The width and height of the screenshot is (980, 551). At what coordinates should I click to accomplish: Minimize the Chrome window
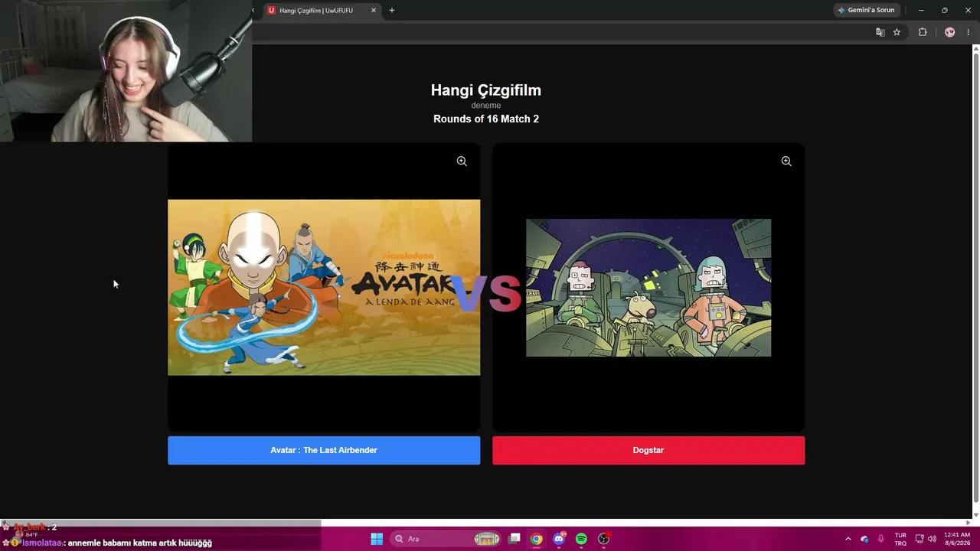(921, 11)
